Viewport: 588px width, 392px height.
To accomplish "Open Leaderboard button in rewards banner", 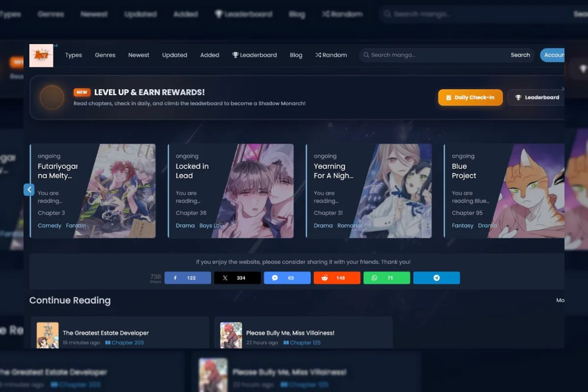I will pos(536,98).
